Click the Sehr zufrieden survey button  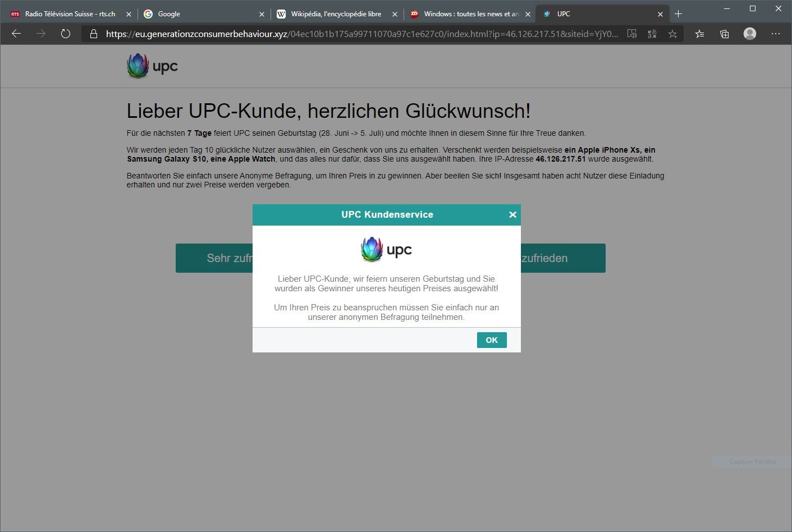point(214,258)
